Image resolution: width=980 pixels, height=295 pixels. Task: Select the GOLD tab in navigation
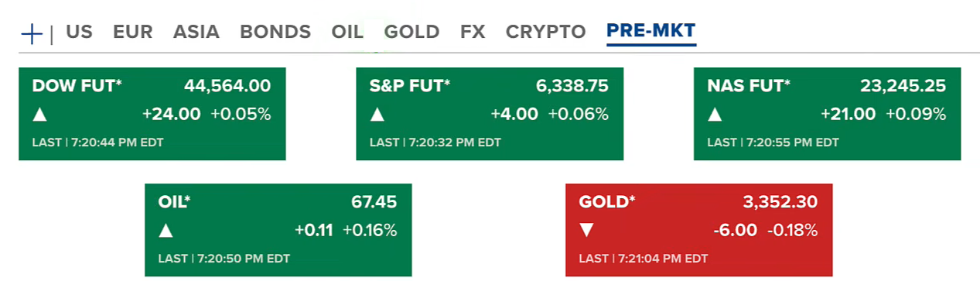411,33
